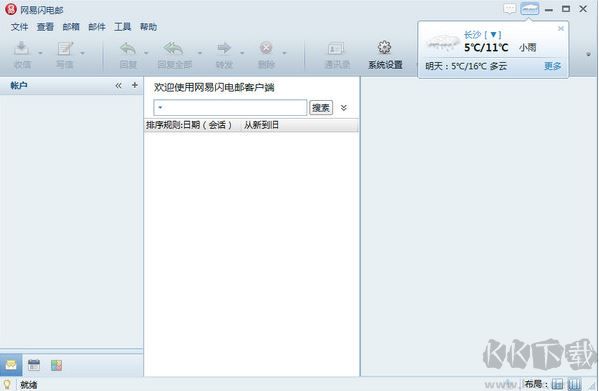Open the 邮件 menu
599x391 pixels.
coord(97,27)
